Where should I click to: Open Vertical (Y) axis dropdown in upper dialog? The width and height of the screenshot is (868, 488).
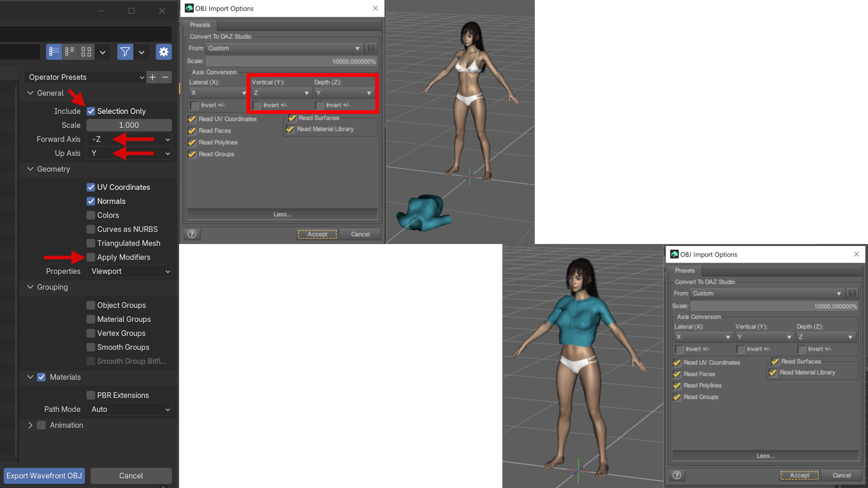click(x=281, y=93)
